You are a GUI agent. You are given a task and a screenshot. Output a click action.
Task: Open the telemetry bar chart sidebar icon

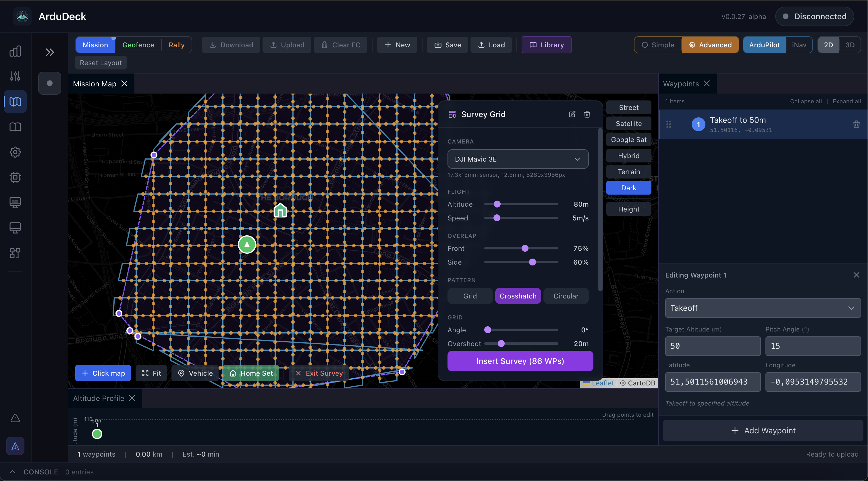15,51
